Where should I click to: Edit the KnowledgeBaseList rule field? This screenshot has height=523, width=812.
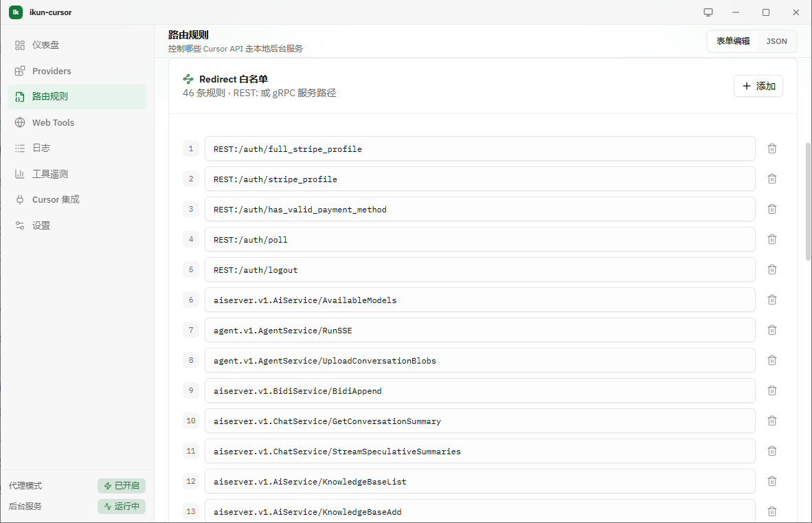[x=480, y=482]
